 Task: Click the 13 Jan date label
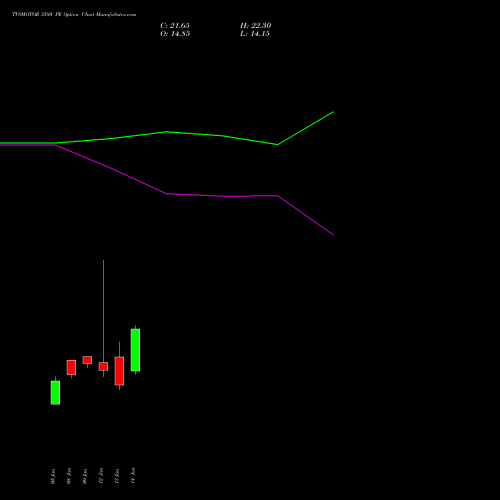click(117, 476)
